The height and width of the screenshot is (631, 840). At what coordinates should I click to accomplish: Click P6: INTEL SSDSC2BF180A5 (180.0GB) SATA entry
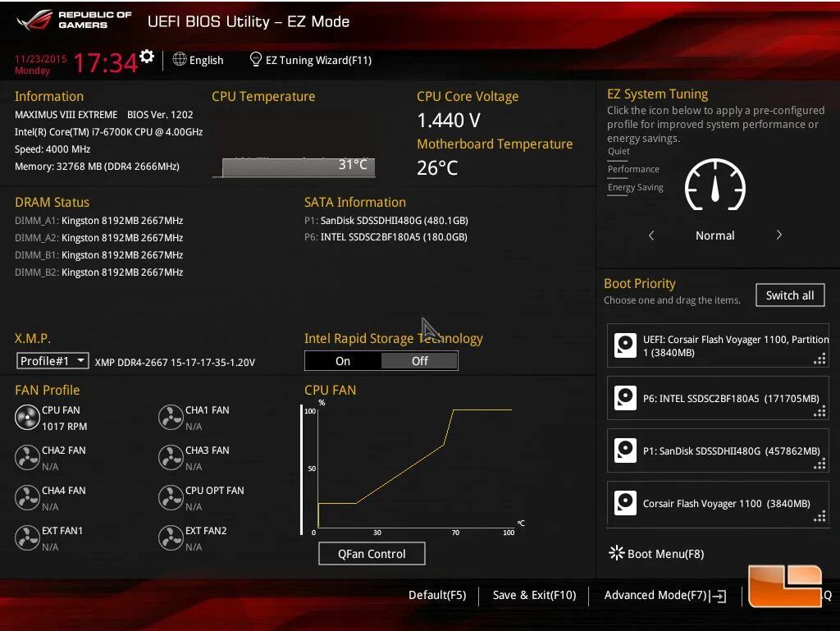pos(386,237)
